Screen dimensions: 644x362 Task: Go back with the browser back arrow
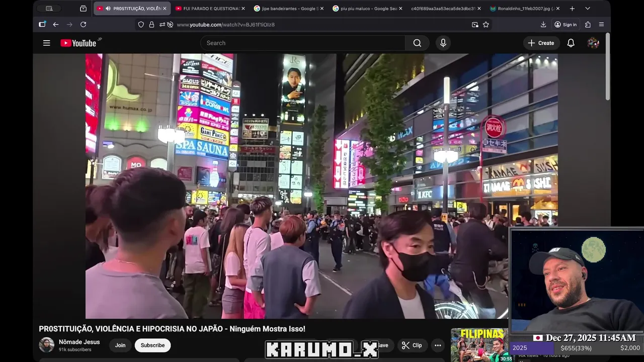click(x=56, y=25)
